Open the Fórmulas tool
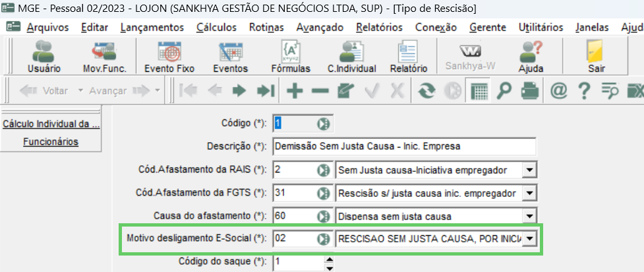The image size is (644, 272). pyautogui.click(x=291, y=56)
